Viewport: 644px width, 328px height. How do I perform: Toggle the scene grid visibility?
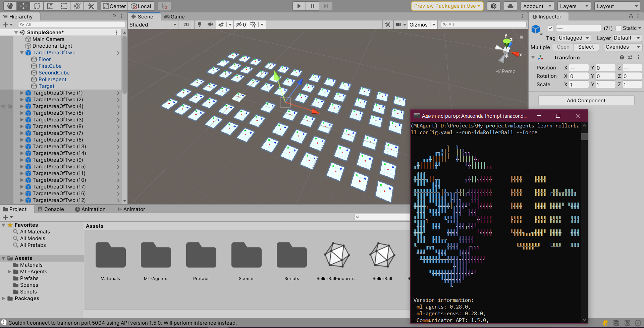point(253,24)
